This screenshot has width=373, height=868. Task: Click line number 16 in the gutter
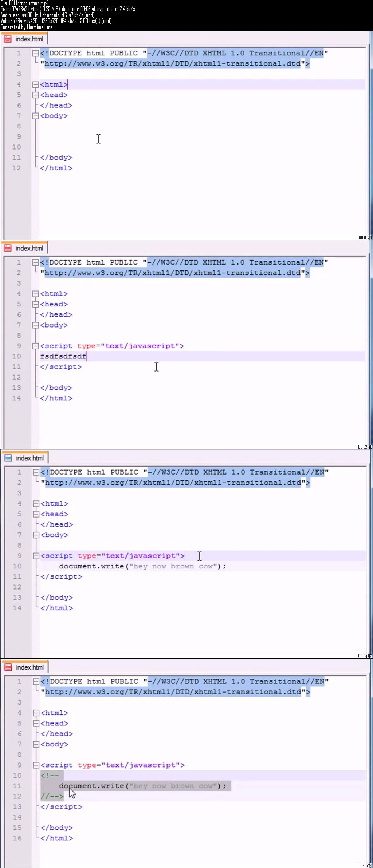tap(17, 838)
